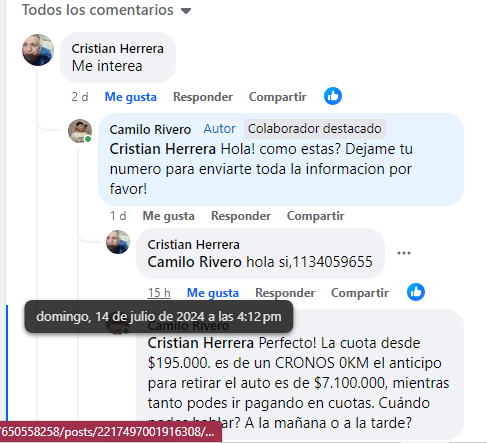This screenshot has height=443, width=487.
Task: Open Camilo Rivero's profile picture with green dot
Action: point(80,131)
